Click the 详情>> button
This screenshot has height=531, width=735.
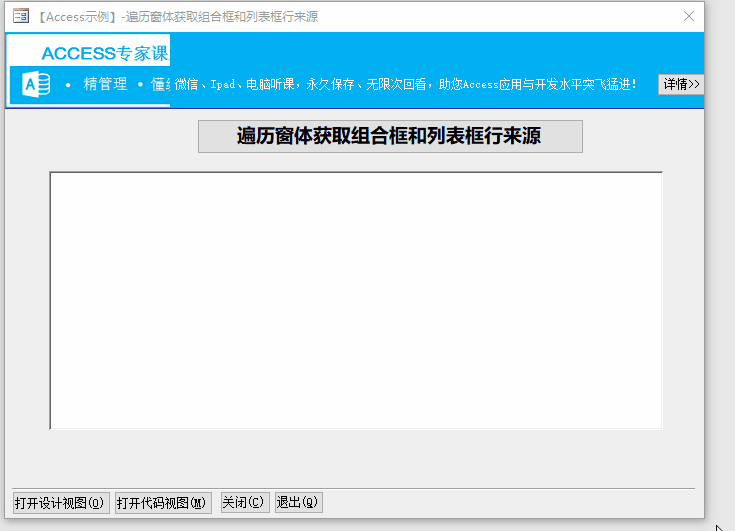tap(681, 84)
